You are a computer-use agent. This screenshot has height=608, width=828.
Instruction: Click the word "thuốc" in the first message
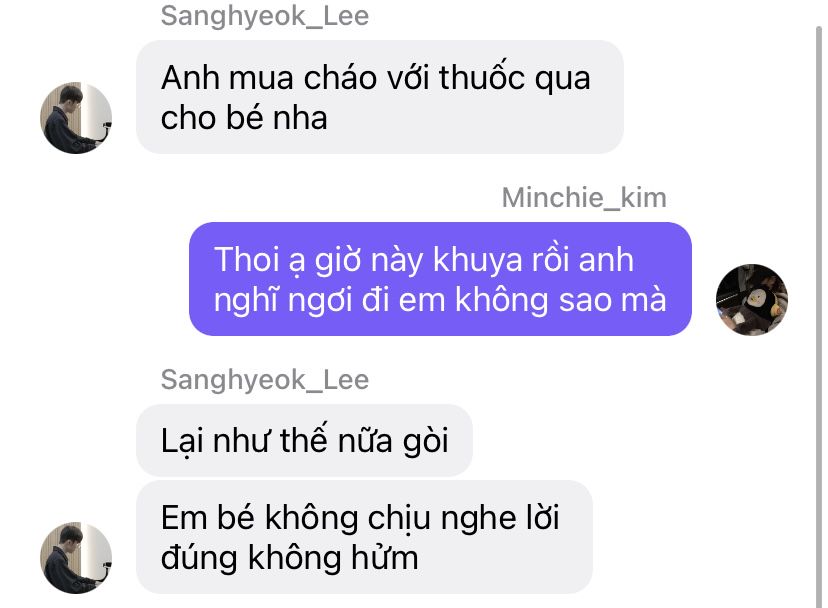pyautogui.click(x=482, y=78)
